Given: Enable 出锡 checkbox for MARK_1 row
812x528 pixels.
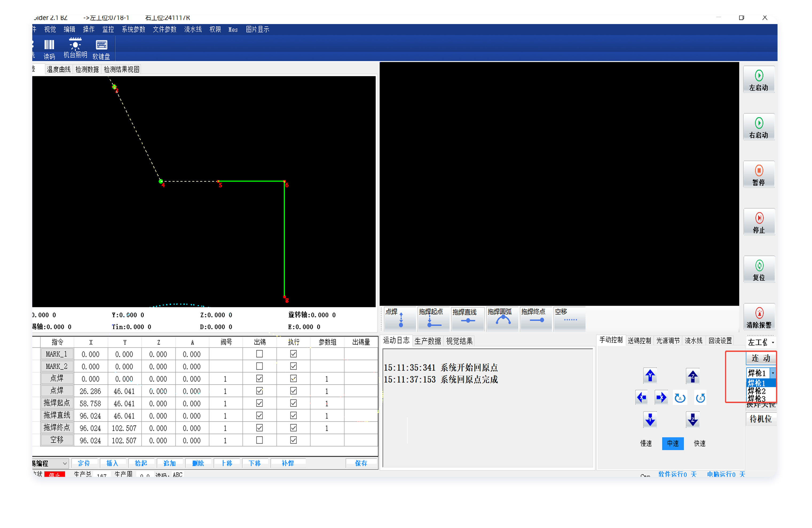Looking at the screenshot, I should [259, 354].
